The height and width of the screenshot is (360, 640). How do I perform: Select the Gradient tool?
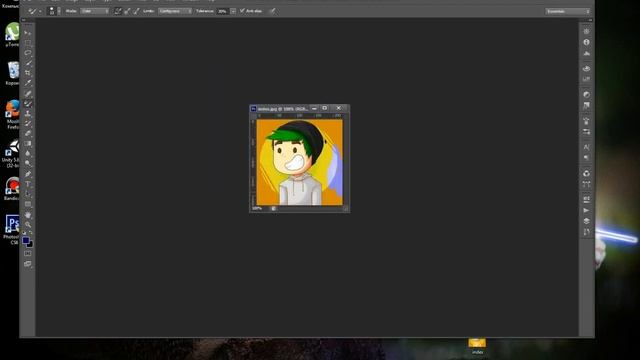pos(28,144)
